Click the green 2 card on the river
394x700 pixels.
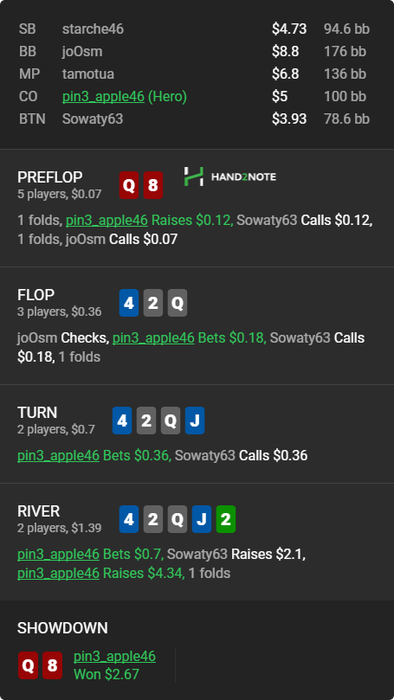(x=226, y=519)
